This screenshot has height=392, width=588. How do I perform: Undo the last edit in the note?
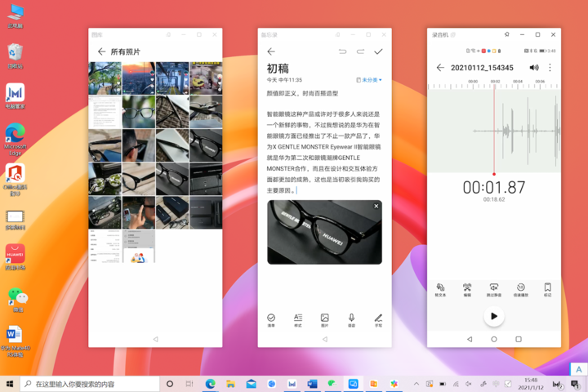tap(342, 51)
